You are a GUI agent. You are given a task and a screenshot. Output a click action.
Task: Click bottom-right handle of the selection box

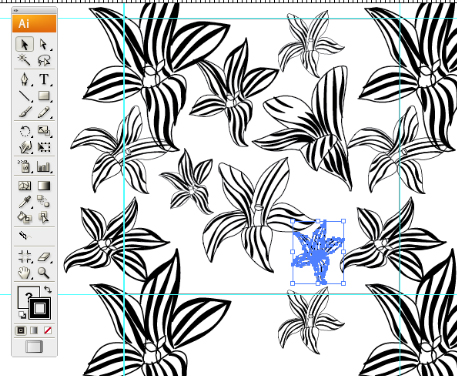pyautogui.click(x=344, y=284)
